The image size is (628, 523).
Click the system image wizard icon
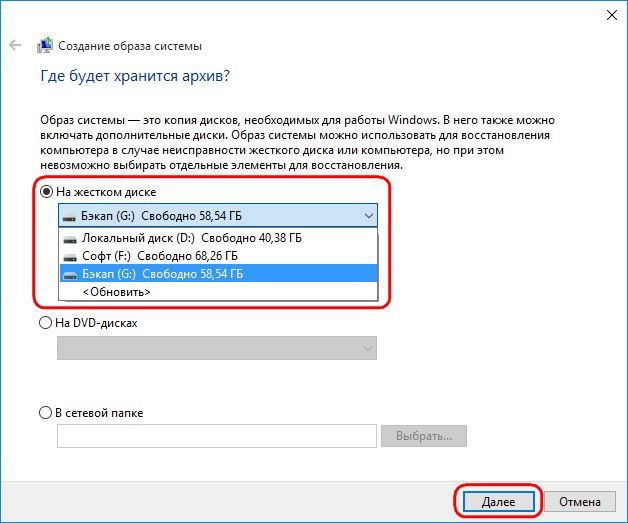(x=45, y=45)
